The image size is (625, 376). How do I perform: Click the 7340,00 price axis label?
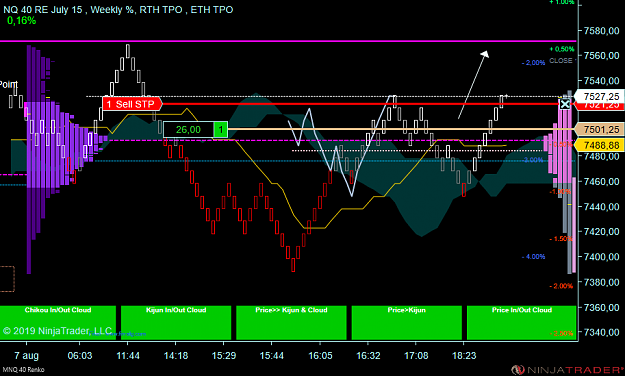(601, 332)
